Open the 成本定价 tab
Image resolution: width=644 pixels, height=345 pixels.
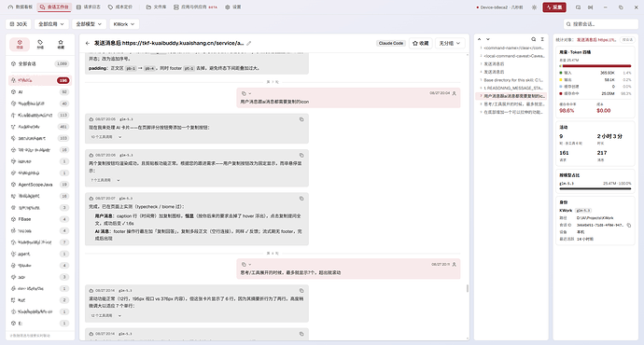119,7
